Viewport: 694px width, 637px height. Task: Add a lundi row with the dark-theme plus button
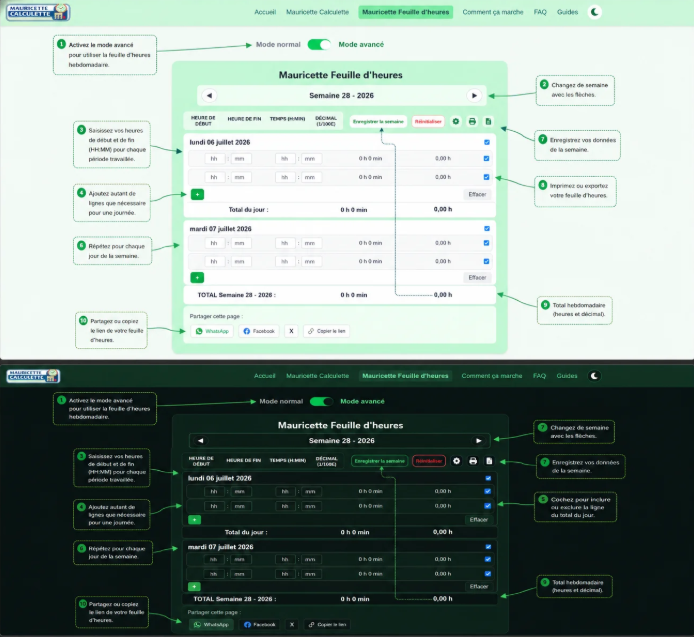coord(194,520)
